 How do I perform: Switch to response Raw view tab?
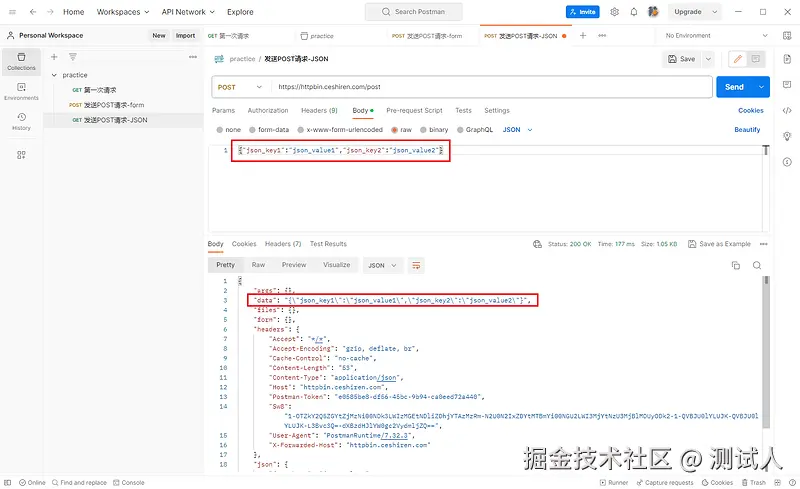(258, 265)
